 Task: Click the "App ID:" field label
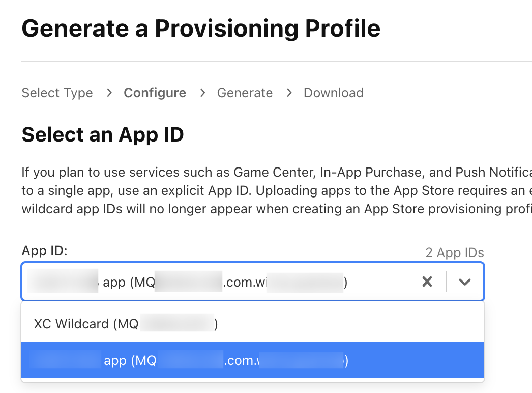(x=45, y=250)
